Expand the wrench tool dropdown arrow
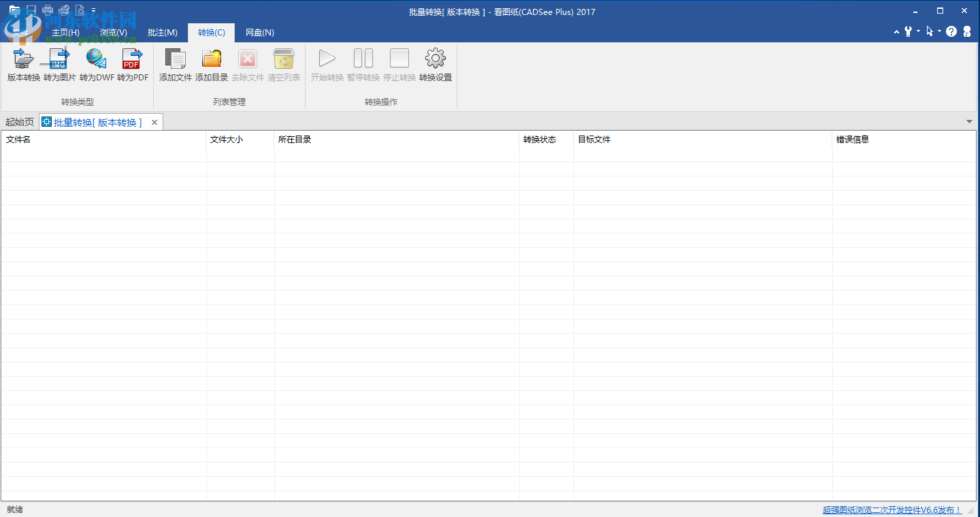This screenshot has height=517, width=980. tap(918, 31)
